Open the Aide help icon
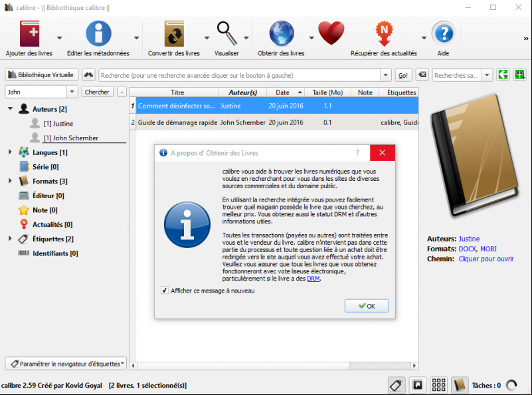This screenshot has width=532, height=395. [444, 34]
